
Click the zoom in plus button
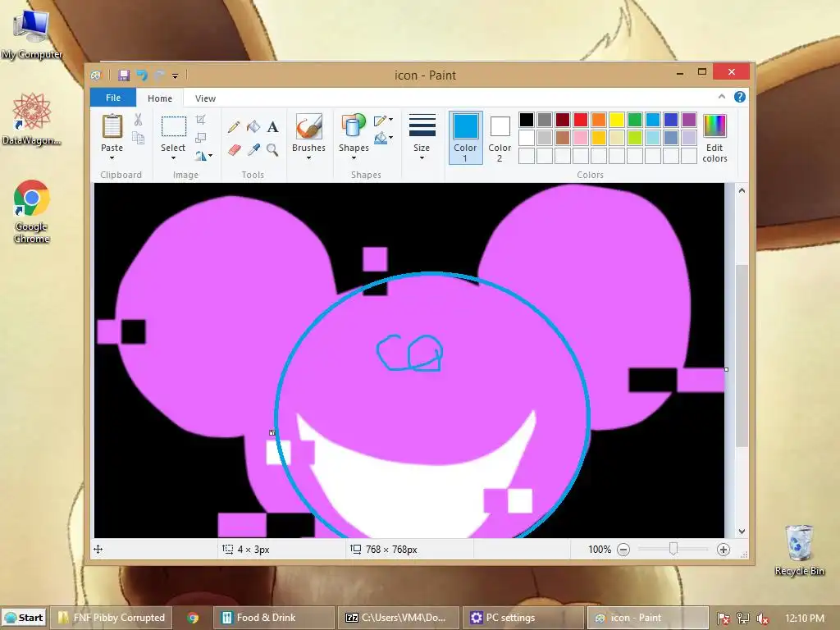(724, 550)
